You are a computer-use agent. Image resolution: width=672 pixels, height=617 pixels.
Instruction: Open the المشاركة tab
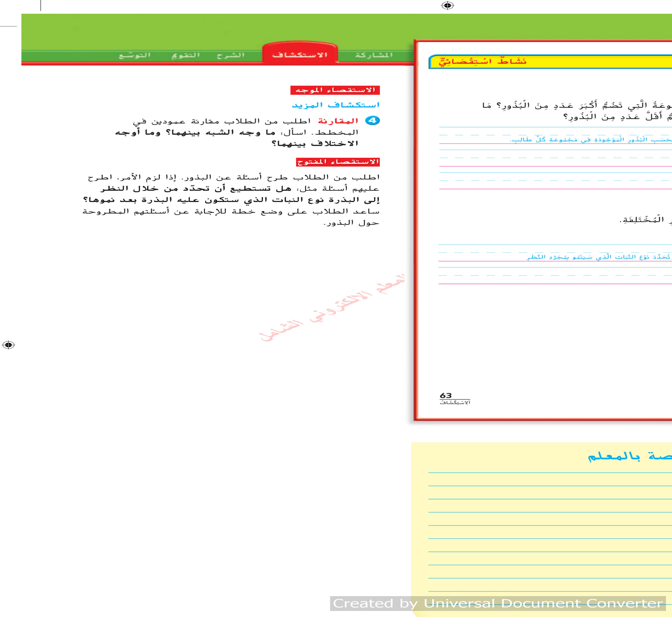click(374, 55)
